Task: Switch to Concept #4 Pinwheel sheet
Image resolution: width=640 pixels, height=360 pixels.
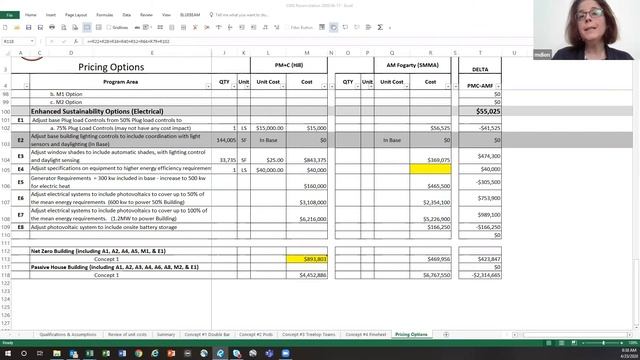Action: 366,334
